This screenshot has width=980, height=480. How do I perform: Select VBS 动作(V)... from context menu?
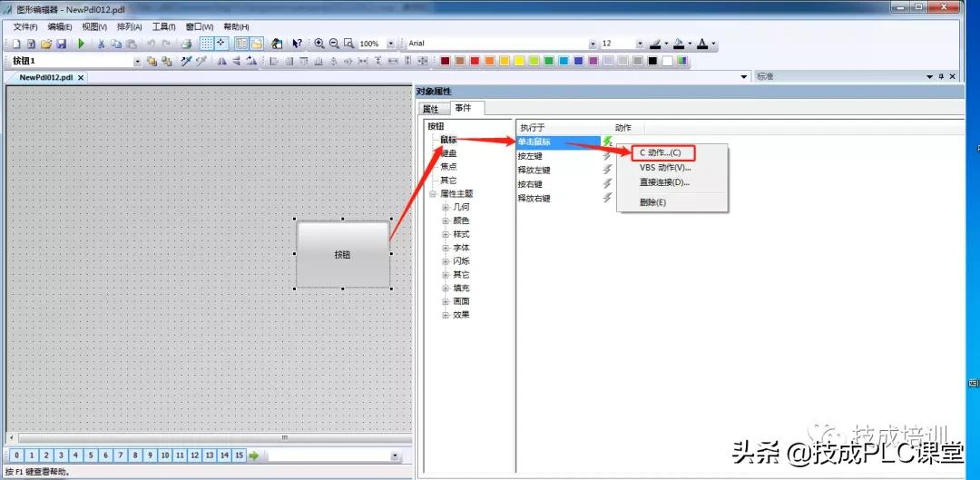tap(665, 168)
